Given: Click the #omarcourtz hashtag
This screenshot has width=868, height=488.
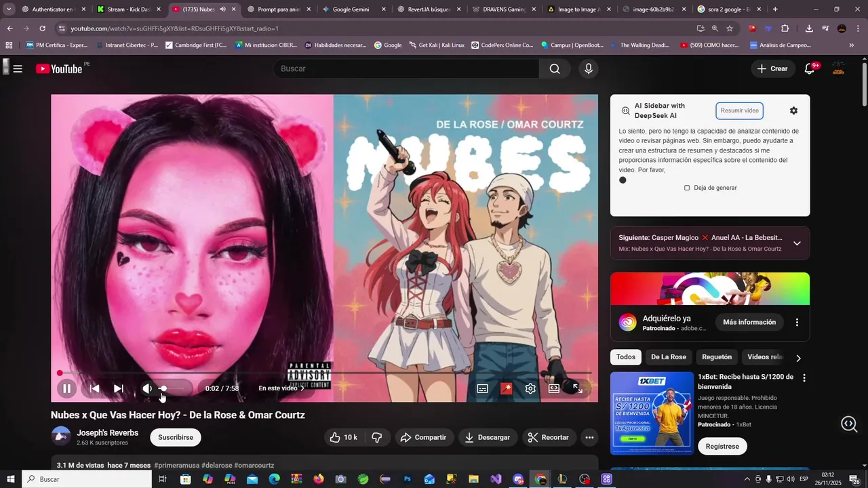Looking at the screenshot, I should click(254, 466).
